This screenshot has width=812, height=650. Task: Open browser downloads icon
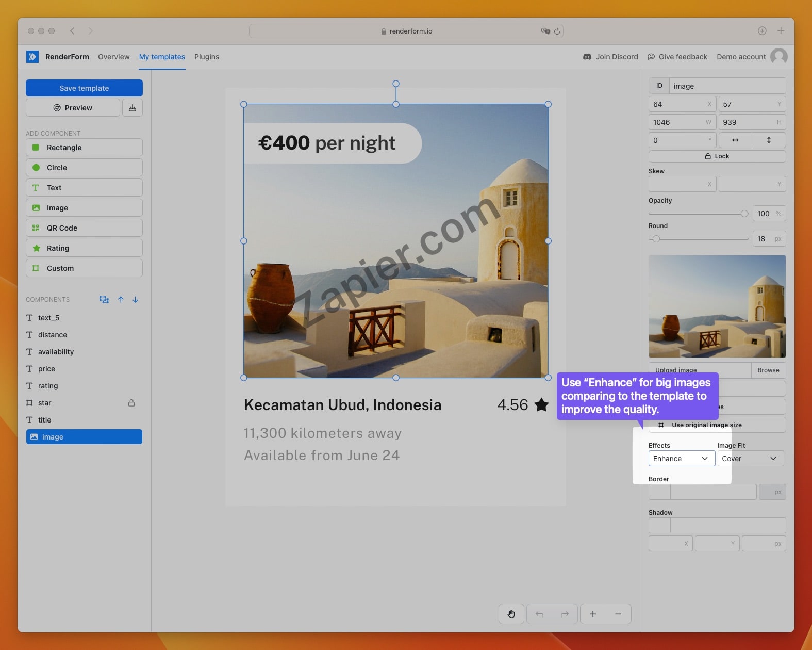[x=762, y=31]
